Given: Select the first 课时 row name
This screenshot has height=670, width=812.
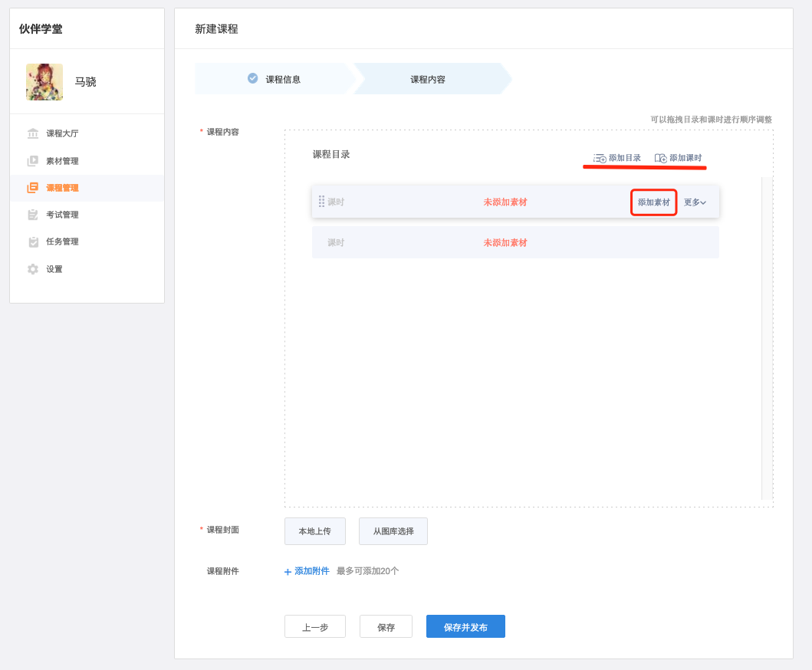Looking at the screenshot, I should tap(336, 202).
